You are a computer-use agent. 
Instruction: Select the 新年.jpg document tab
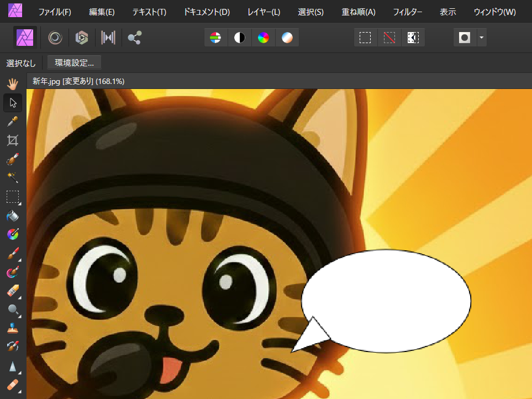click(x=78, y=81)
